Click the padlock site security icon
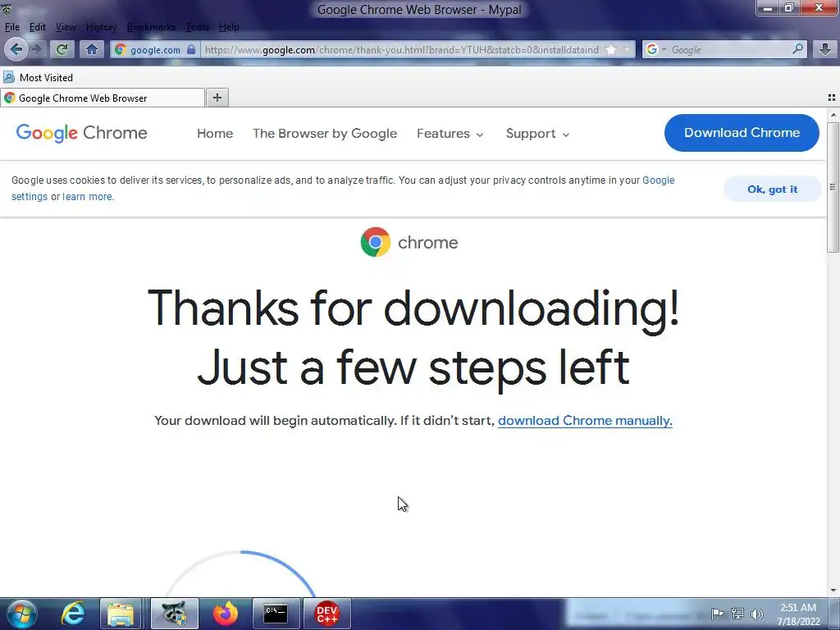This screenshot has height=630, width=840. click(190, 49)
